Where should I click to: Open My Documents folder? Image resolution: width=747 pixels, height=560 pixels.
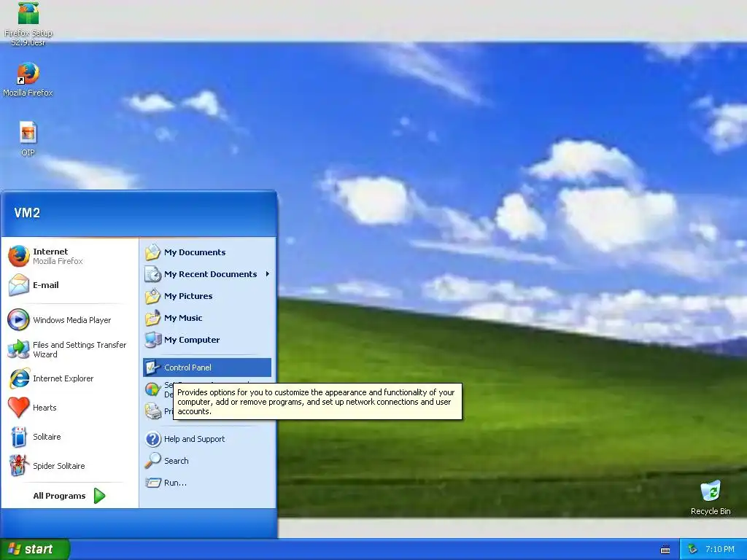(207, 252)
